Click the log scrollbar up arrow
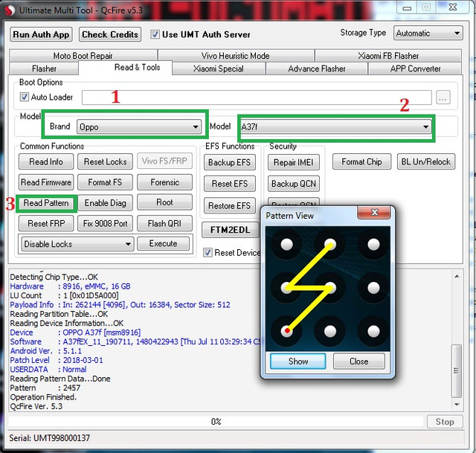The height and width of the screenshot is (453, 476). (457, 276)
